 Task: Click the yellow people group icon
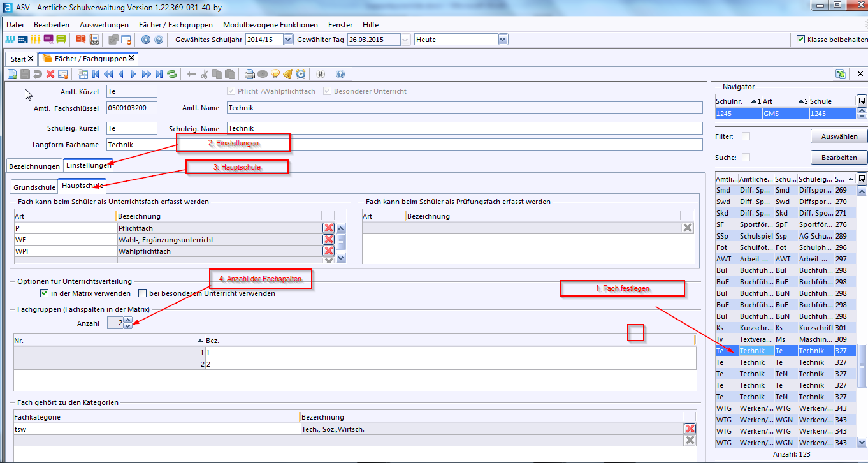[36, 40]
